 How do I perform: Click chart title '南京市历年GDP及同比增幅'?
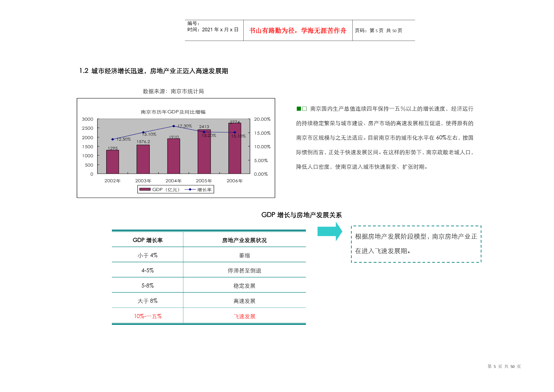(x=173, y=112)
